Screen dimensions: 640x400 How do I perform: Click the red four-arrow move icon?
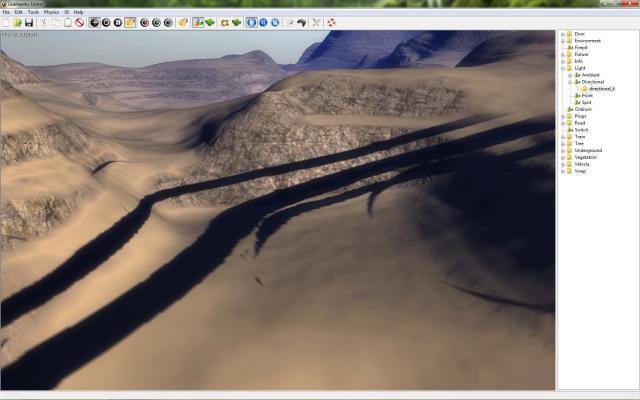point(331,22)
